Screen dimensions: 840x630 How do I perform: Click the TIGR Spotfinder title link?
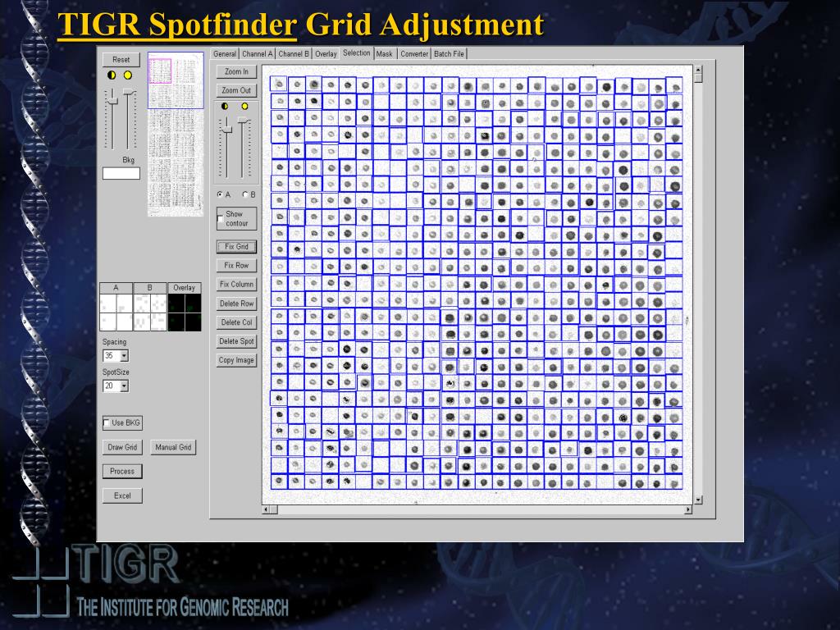click(177, 25)
